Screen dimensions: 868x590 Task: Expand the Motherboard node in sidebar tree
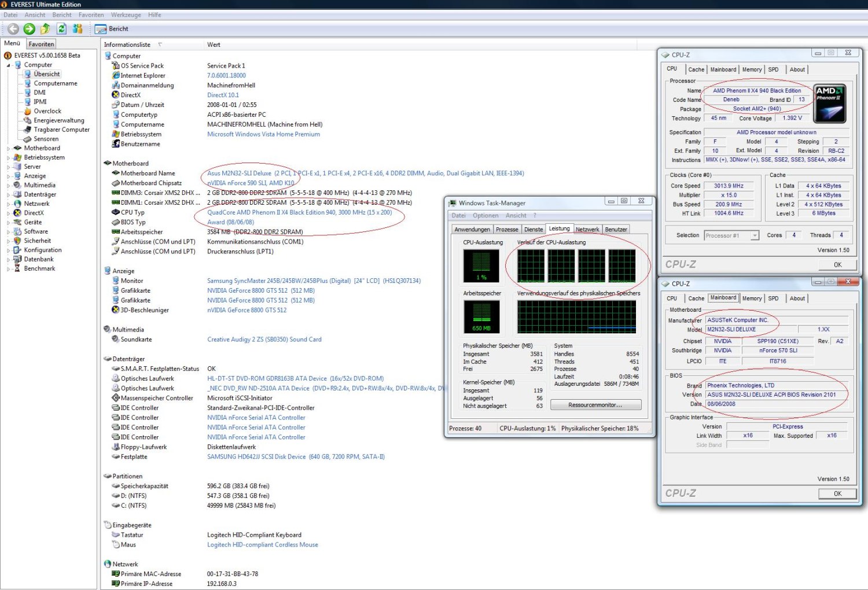pyautogui.click(x=9, y=149)
